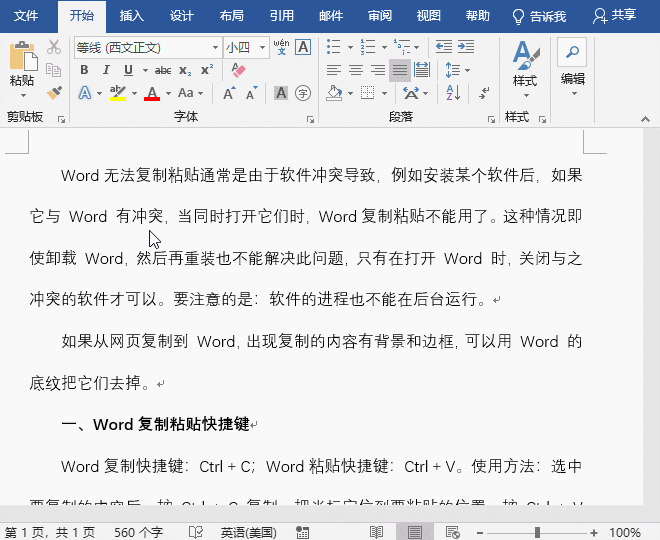This screenshot has width=660, height=540.
Task: Click the character shading A icon
Action: pos(281,93)
